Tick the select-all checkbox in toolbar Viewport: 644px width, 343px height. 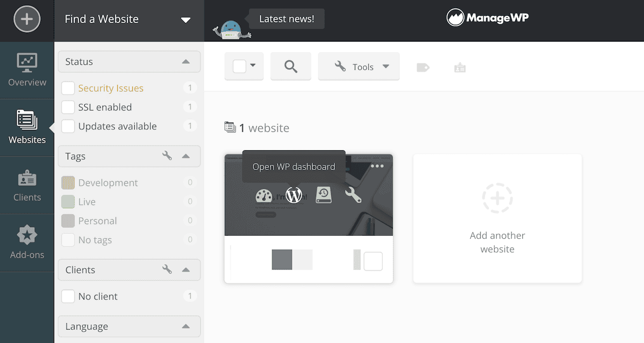tap(239, 66)
